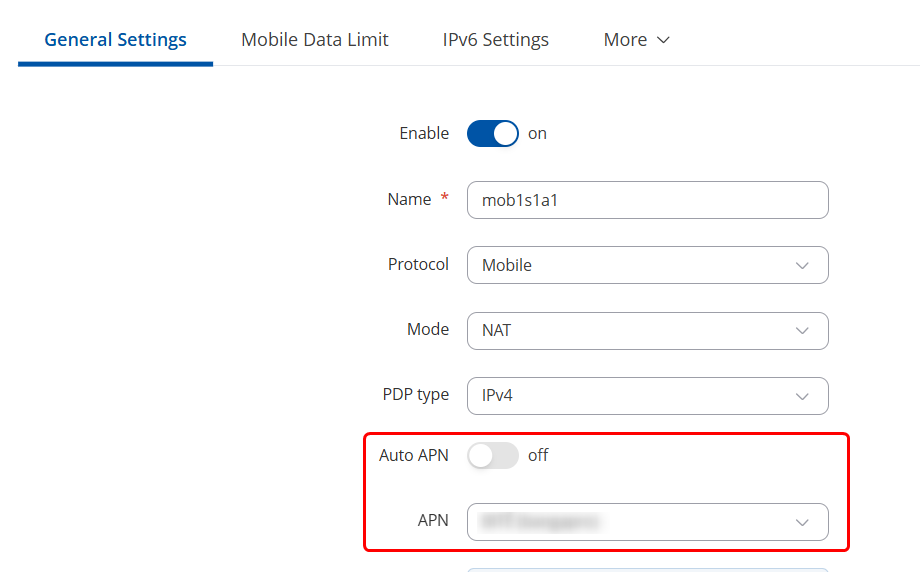Turn off the Enable switch
Screen dimensions: 920x572
493,134
